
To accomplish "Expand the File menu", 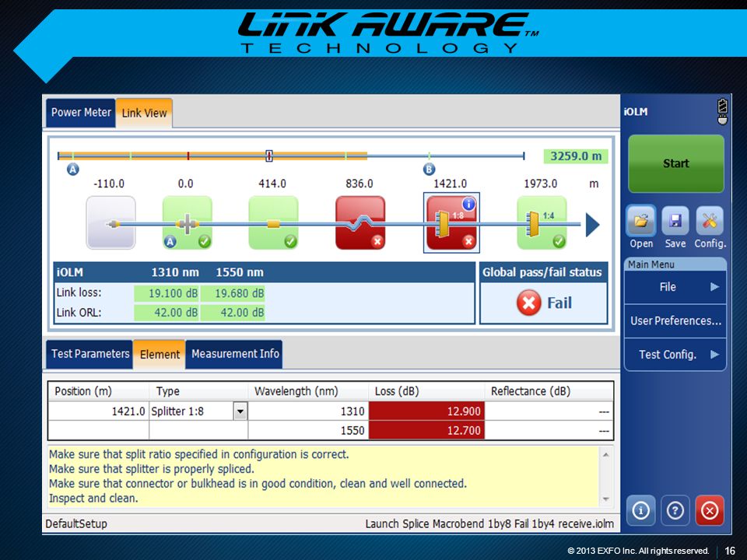I will [x=675, y=287].
